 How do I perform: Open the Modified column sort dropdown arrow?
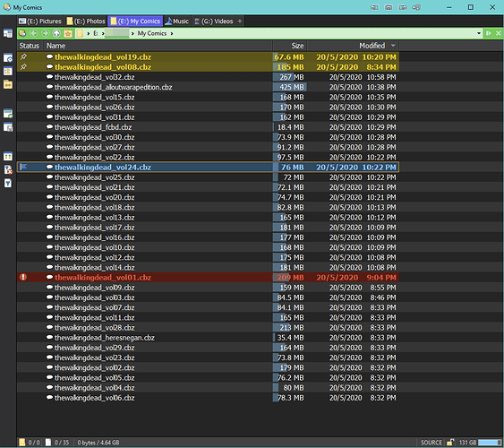tap(393, 46)
